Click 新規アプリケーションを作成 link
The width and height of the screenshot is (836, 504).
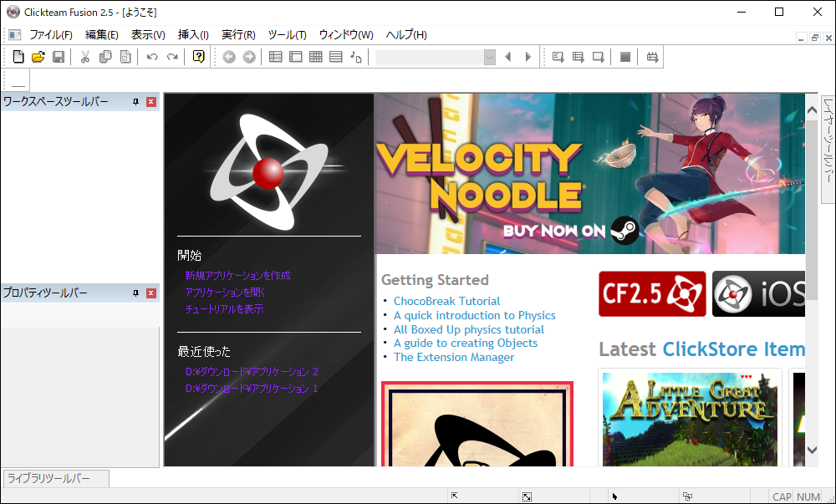pyautogui.click(x=237, y=276)
